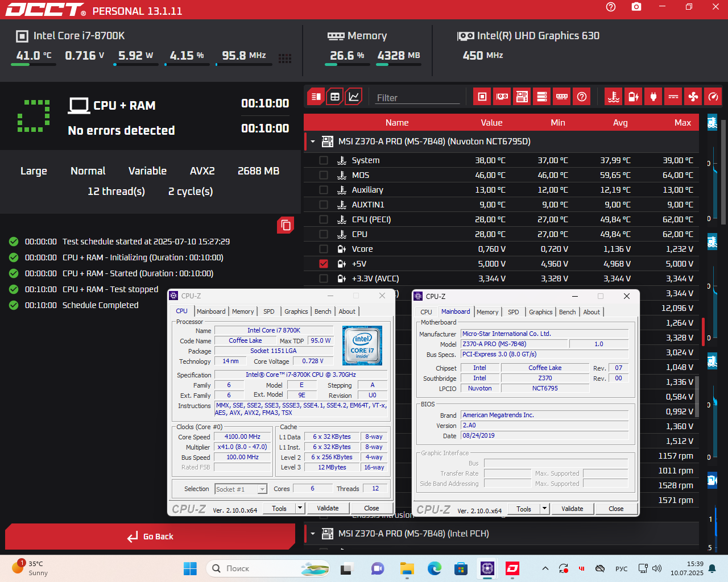Go Back to the OCCT test setup
The height and width of the screenshot is (582, 728).
(x=150, y=537)
